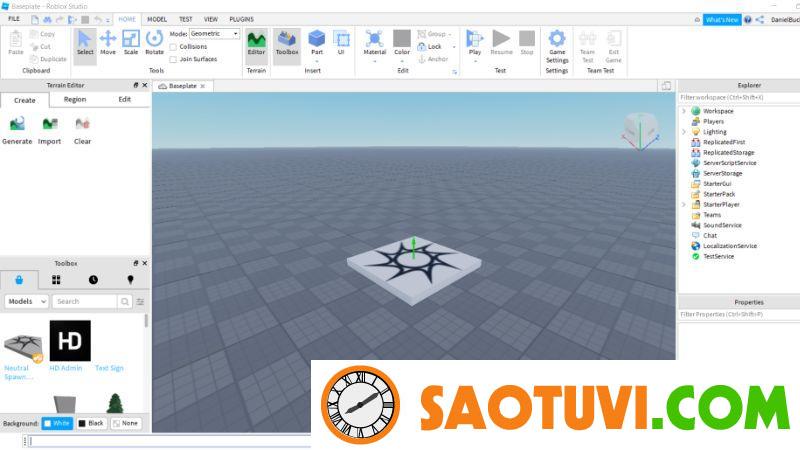This screenshot has width=800, height=450.
Task: Switch to the VIEW ribbon tab
Action: tap(211, 19)
